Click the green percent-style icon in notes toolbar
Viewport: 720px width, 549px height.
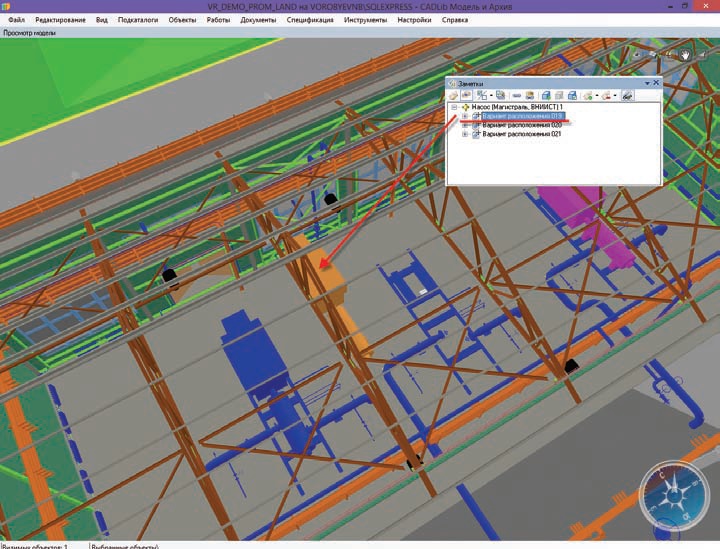pos(482,95)
